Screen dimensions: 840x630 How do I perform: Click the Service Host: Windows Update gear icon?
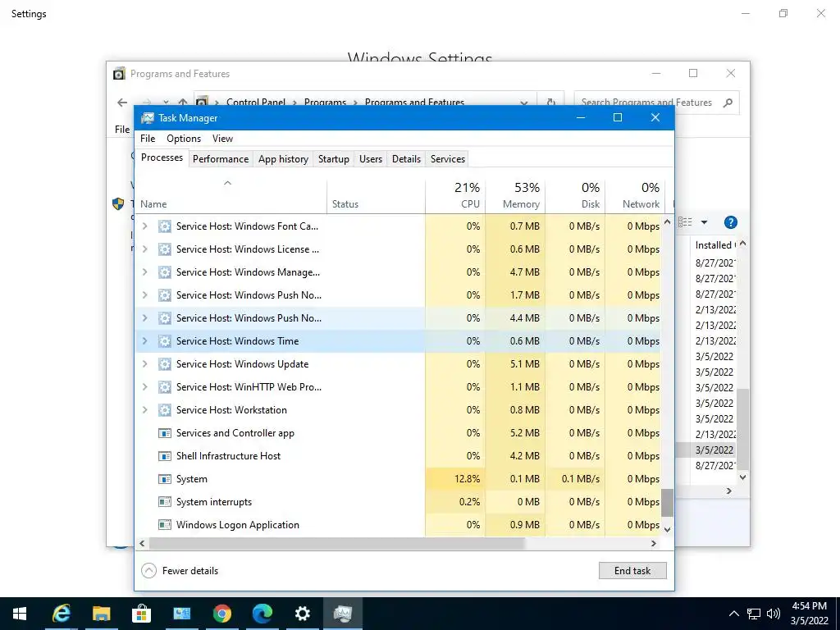click(x=164, y=364)
